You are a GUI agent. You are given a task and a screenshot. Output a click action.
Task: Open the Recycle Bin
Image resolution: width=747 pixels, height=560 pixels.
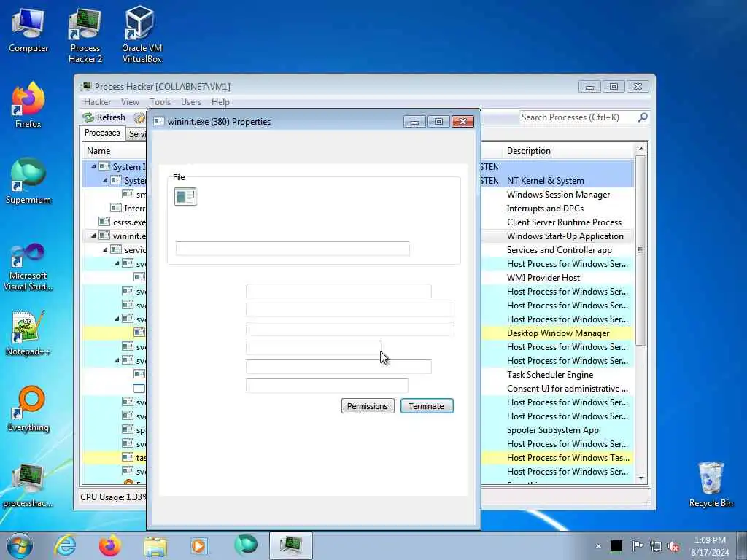pyautogui.click(x=711, y=485)
